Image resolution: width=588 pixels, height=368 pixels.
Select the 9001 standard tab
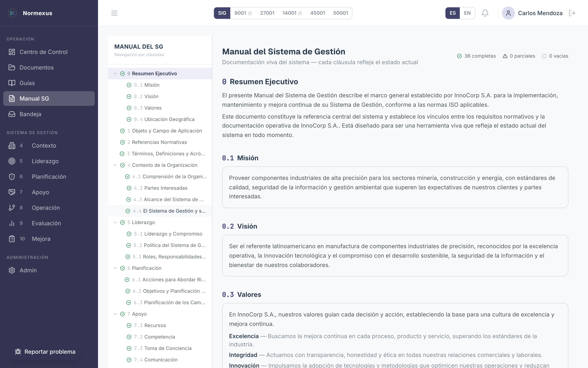(243, 13)
